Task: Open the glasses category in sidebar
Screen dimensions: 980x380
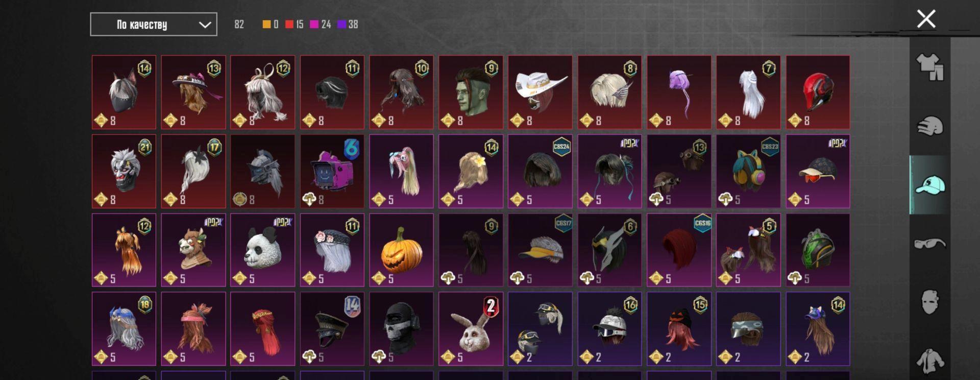Action: tap(930, 243)
